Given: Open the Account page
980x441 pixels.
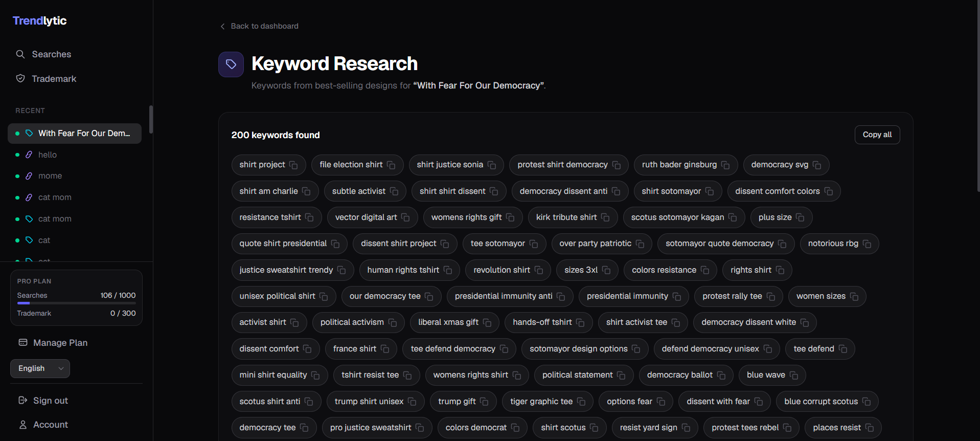Looking at the screenshot, I should pyautogui.click(x=50, y=425).
